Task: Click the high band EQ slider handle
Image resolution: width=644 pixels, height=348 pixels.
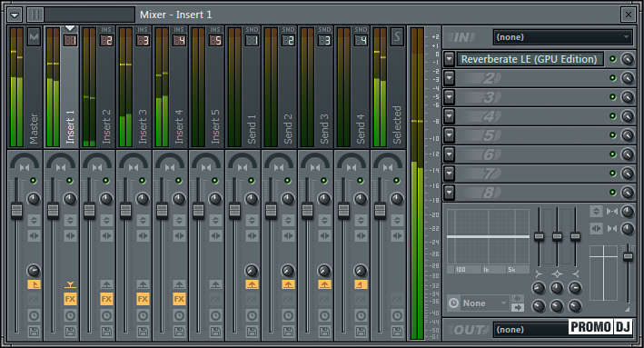Action: 575,236
